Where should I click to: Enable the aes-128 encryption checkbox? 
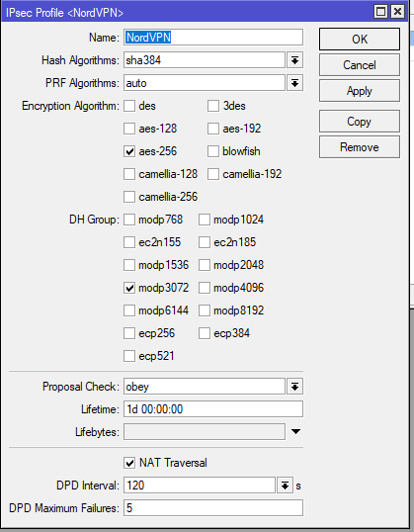coord(129,129)
